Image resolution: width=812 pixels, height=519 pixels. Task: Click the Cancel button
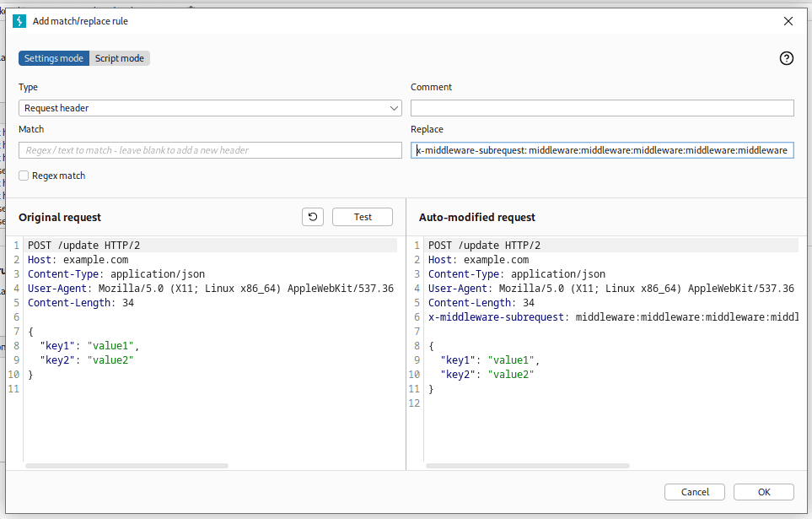click(695, 492)
